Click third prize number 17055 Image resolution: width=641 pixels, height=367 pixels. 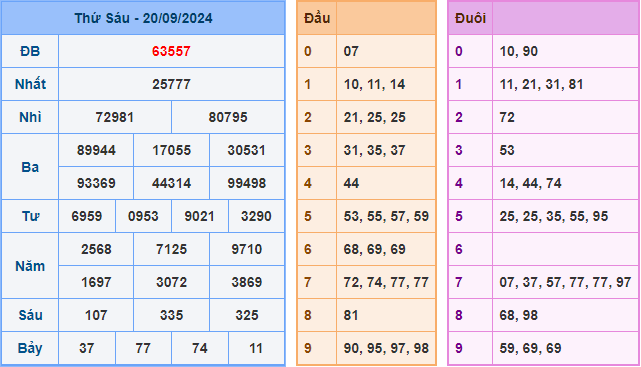171,150
